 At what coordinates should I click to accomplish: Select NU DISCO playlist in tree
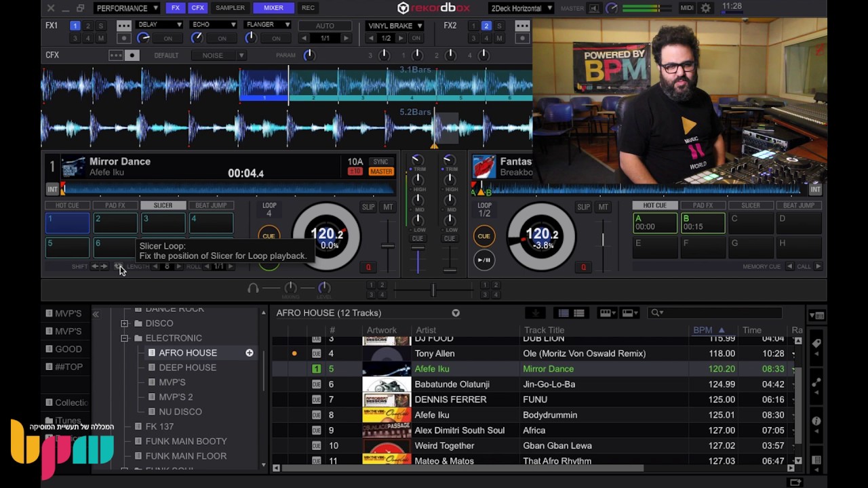click(180, 411)
